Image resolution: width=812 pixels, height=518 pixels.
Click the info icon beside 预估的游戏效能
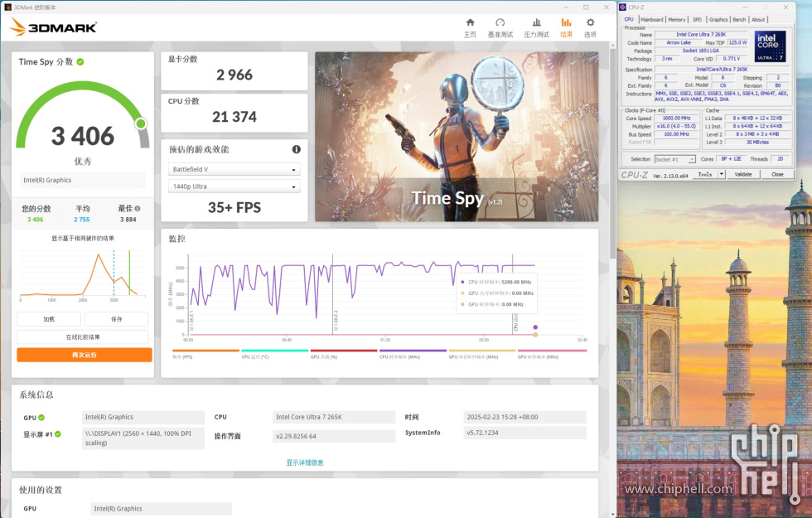point(297,149)
